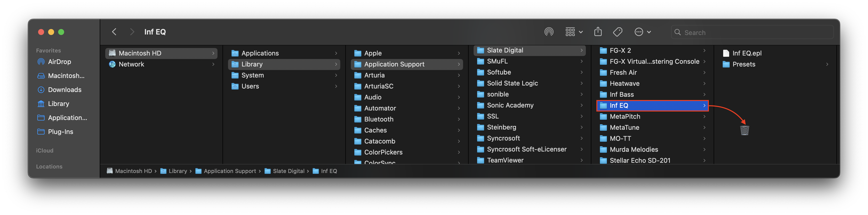868x215 pixels.
Task: Open the Applications folder
Action: point(284,53)
